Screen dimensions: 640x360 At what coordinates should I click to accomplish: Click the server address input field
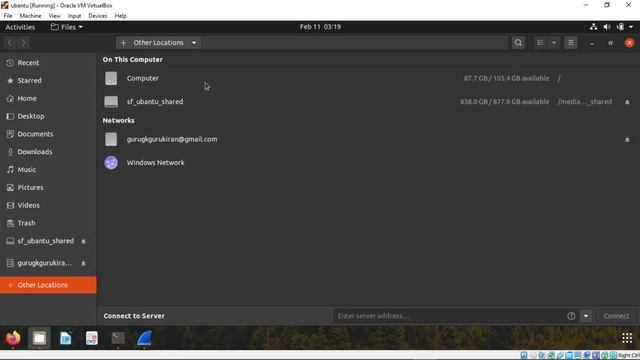(x=449, y=316)
